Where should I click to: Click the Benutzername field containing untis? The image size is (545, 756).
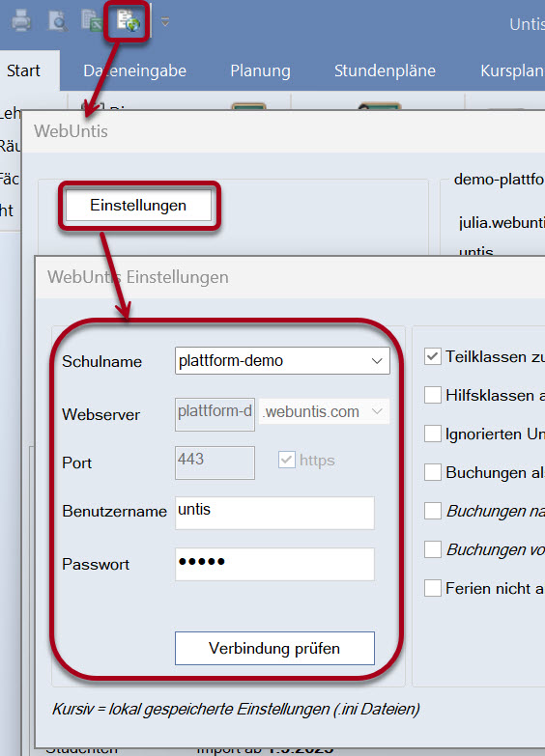274,513
